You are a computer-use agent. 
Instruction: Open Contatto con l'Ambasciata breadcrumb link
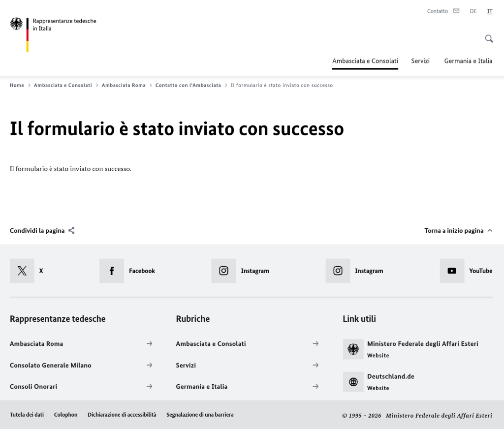tap(188, 85)
